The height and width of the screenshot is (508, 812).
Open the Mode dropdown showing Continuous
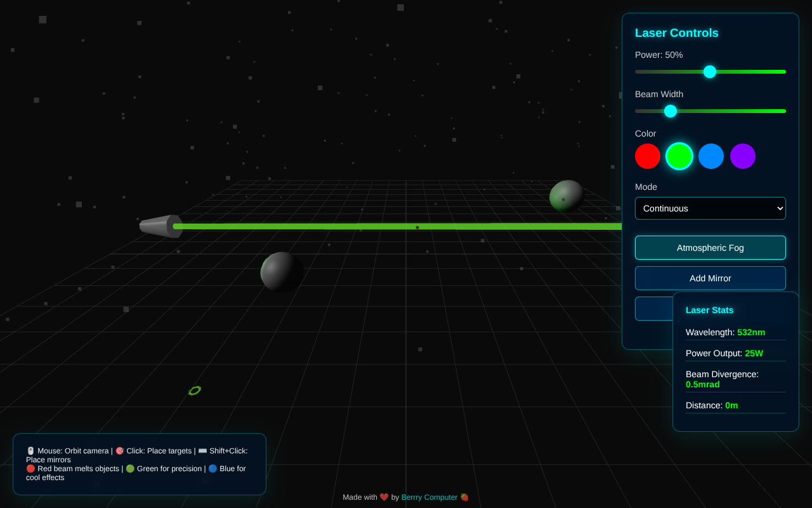tap(710, 208)
